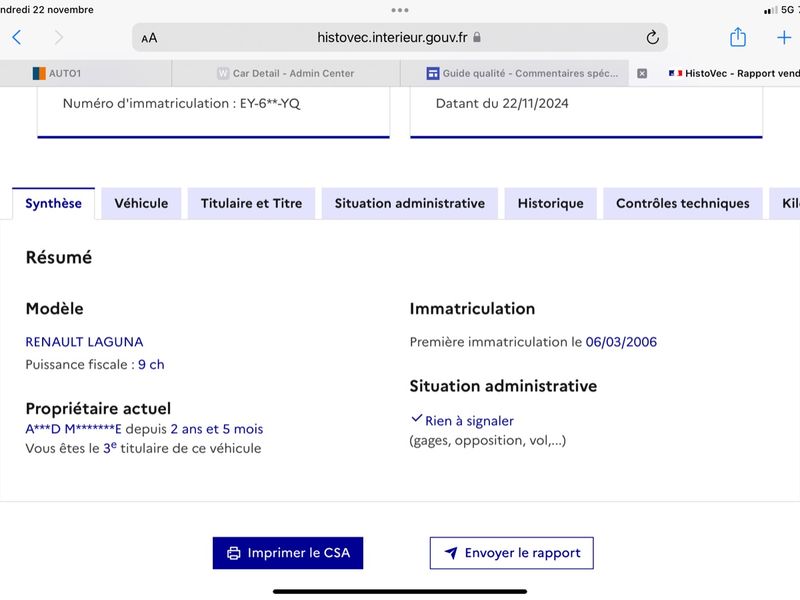Click the 9 ch fiscal power value
The width and height of the screenshot is (800, 600).
pyautogui.click(x=151, y=364)
